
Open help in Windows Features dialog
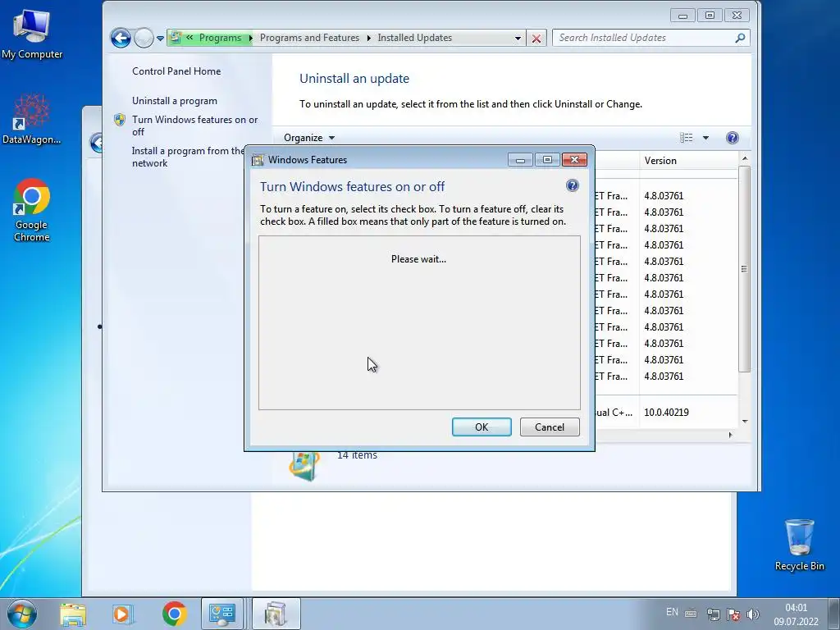tap(572, 185)
